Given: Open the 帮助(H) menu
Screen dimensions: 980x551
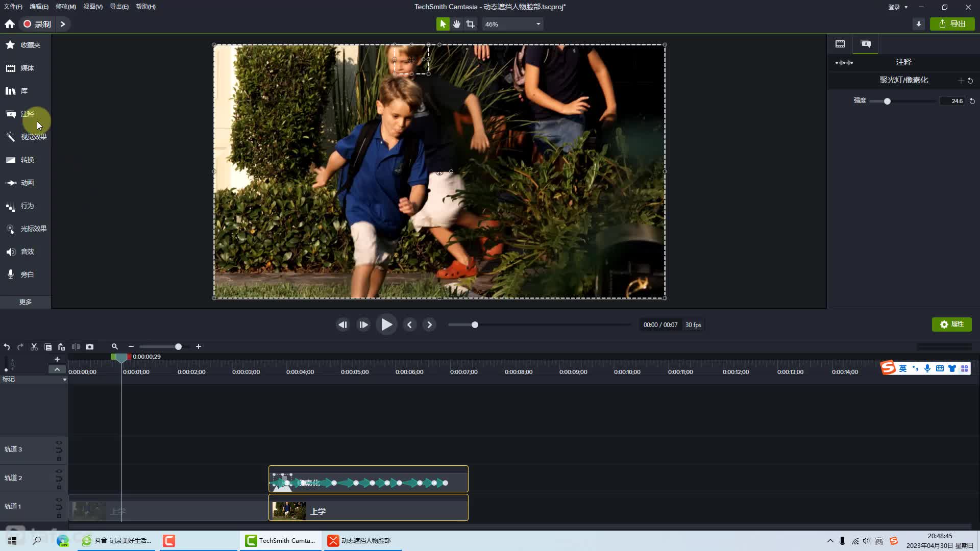Looking at the screenshot, I should [145, 7].
